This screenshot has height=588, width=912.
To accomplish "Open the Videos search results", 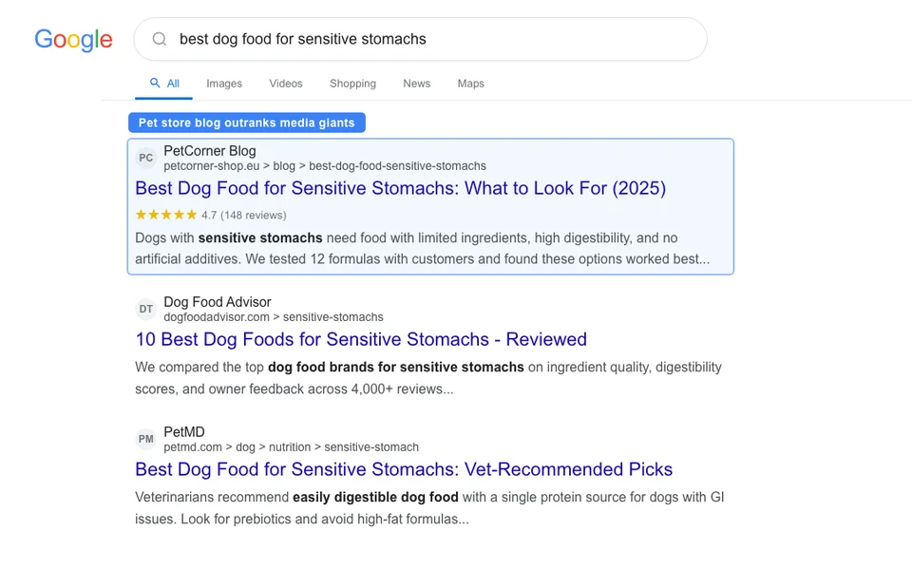I will [285, 84].
